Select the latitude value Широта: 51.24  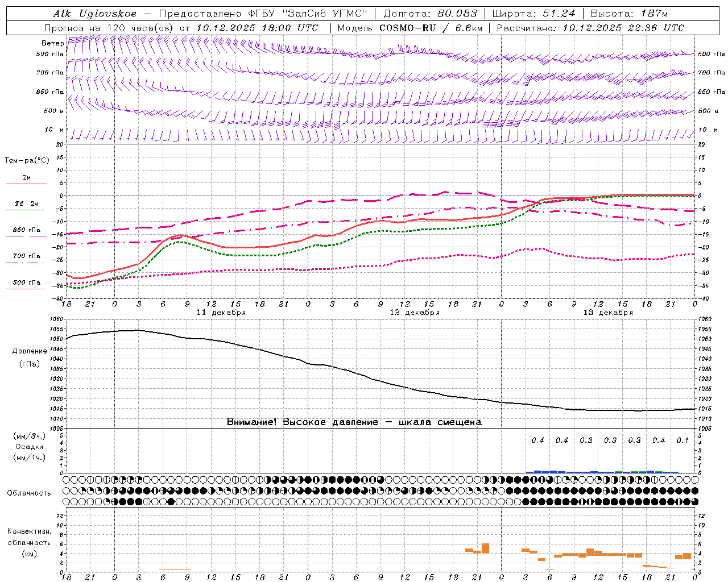(x=533, y=14)
